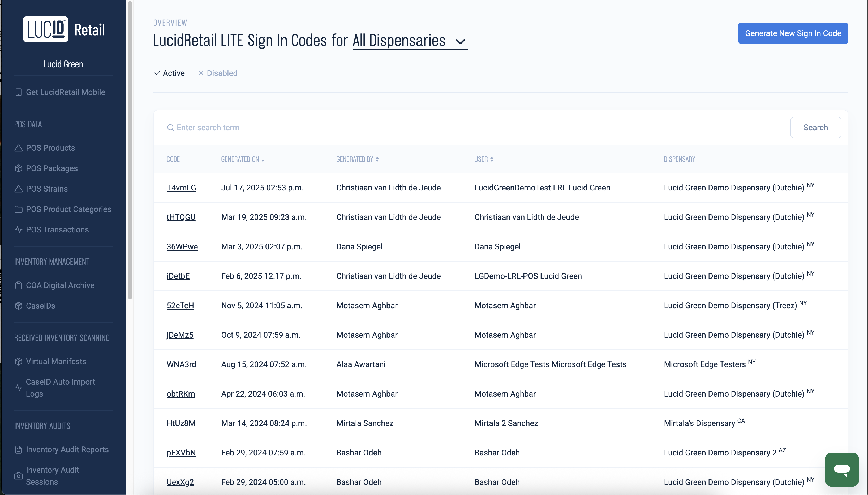Click the box icon beside Virtual Manifests
868x495 pixels.
coord(18,362)
